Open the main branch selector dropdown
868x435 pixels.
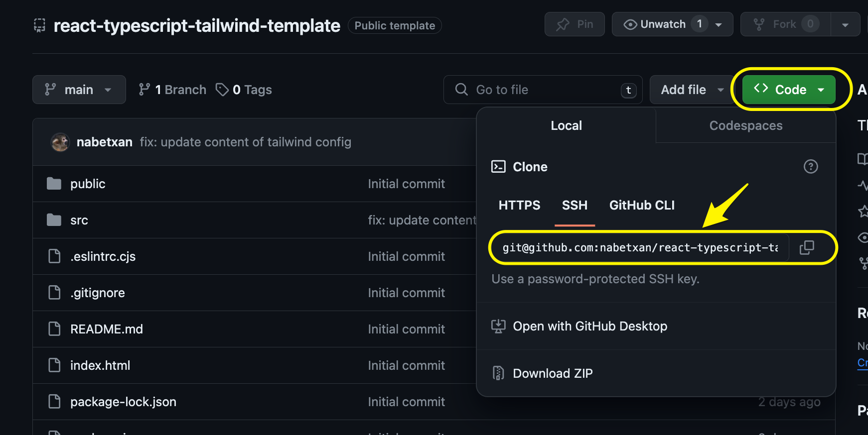coord(79,90)
